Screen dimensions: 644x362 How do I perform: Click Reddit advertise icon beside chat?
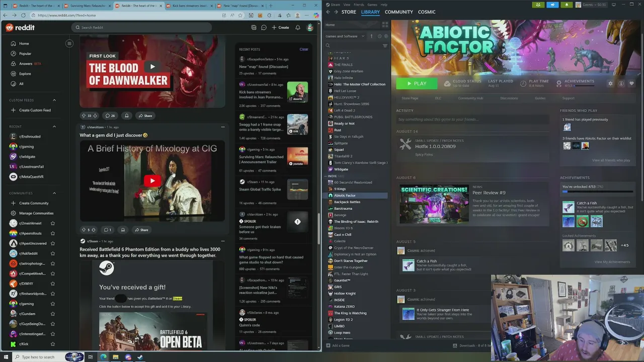[254, 28]
